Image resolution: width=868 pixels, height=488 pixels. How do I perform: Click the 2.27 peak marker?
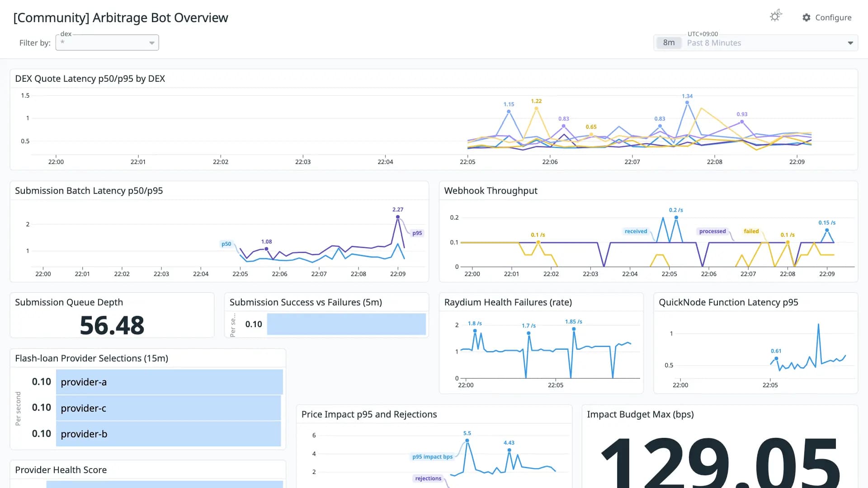click(398, 217)
